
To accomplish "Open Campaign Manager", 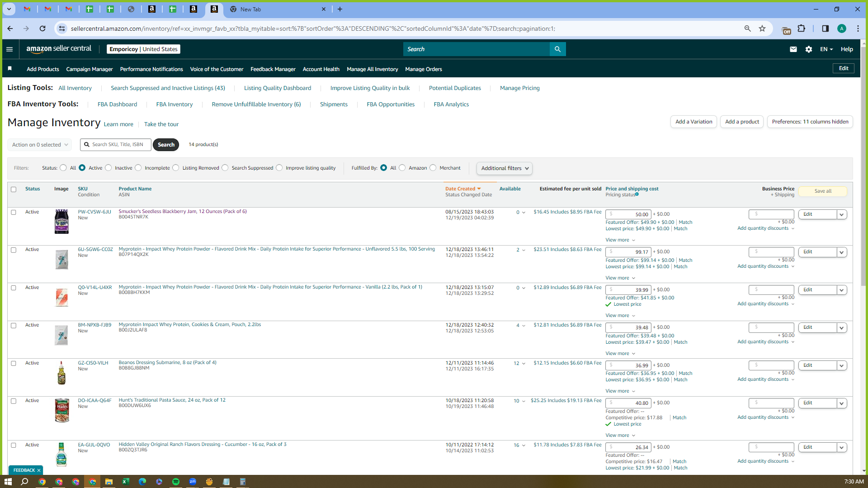I will coord(90,69).
